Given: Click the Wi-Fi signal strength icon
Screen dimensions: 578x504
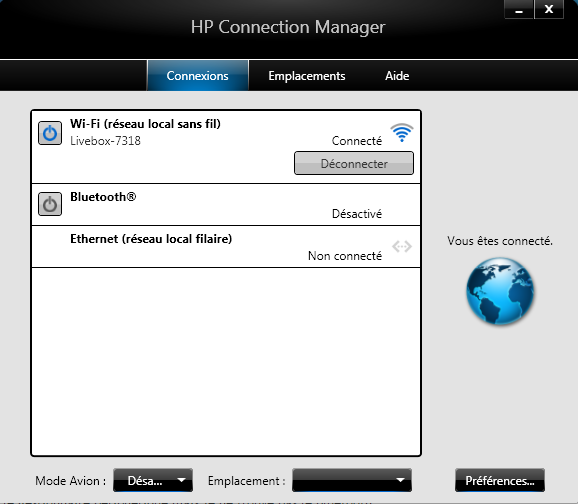Looking at the screenshot, I should (402, 133).
